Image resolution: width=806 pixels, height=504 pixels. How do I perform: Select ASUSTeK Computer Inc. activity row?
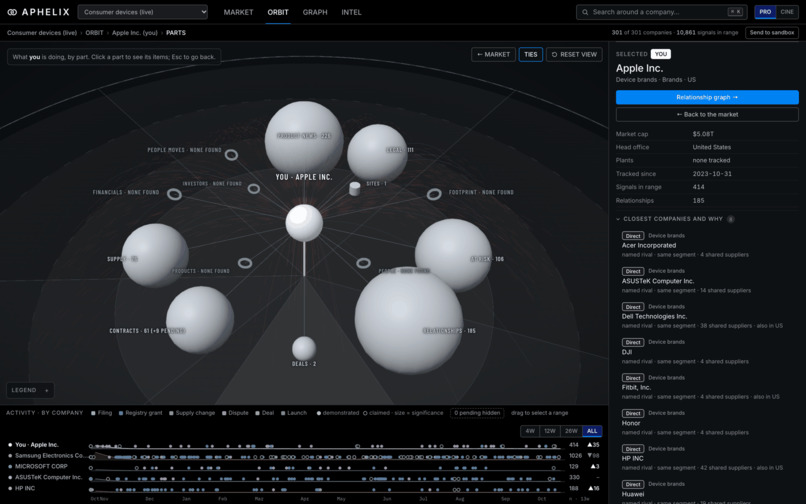(x=304, y=477)
